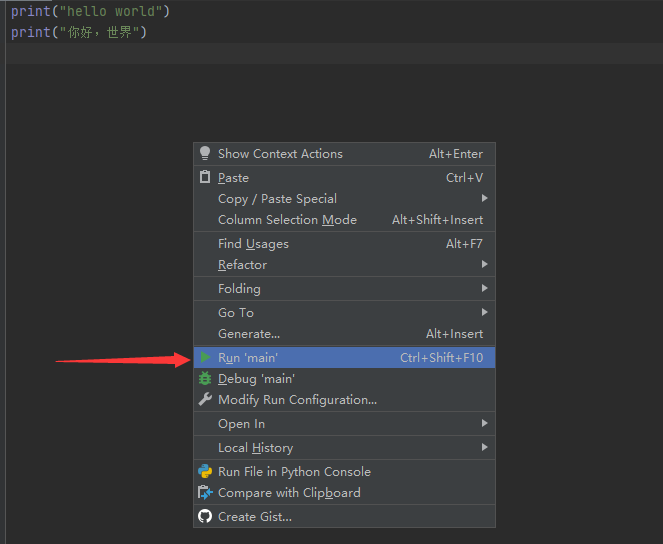Expand the Folding submenu arrow

pyautogui.click(x=485, y=288)
